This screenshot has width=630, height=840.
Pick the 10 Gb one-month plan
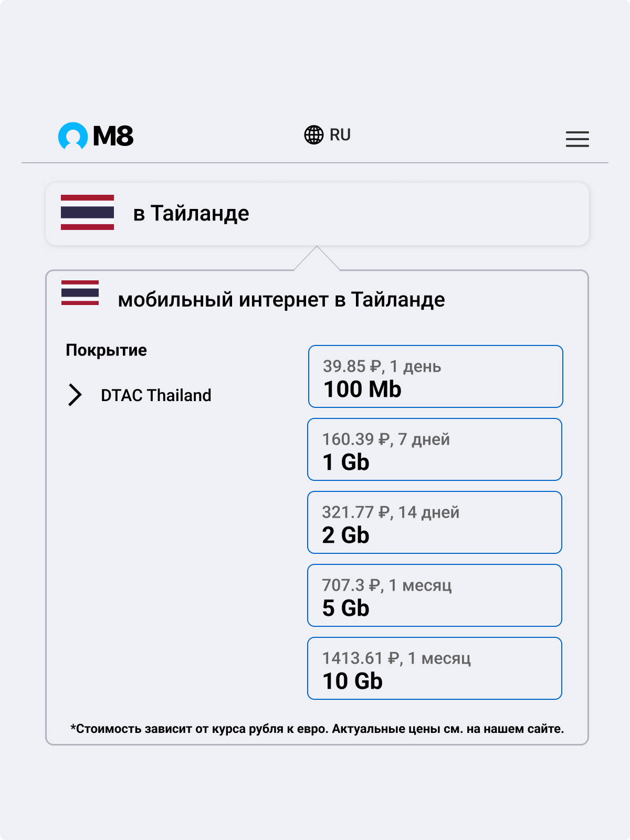(x=435, y=668)
